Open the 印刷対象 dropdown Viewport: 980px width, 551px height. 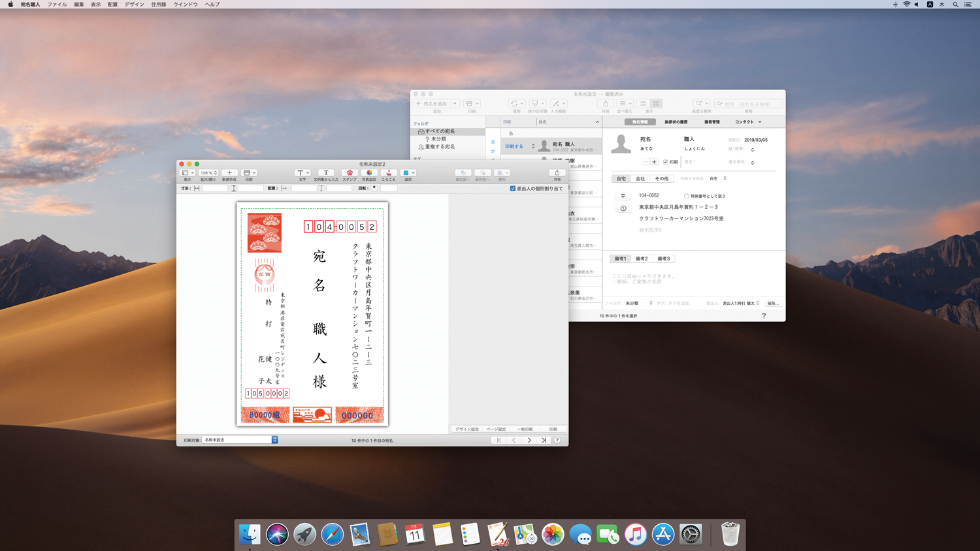[274, 440]
